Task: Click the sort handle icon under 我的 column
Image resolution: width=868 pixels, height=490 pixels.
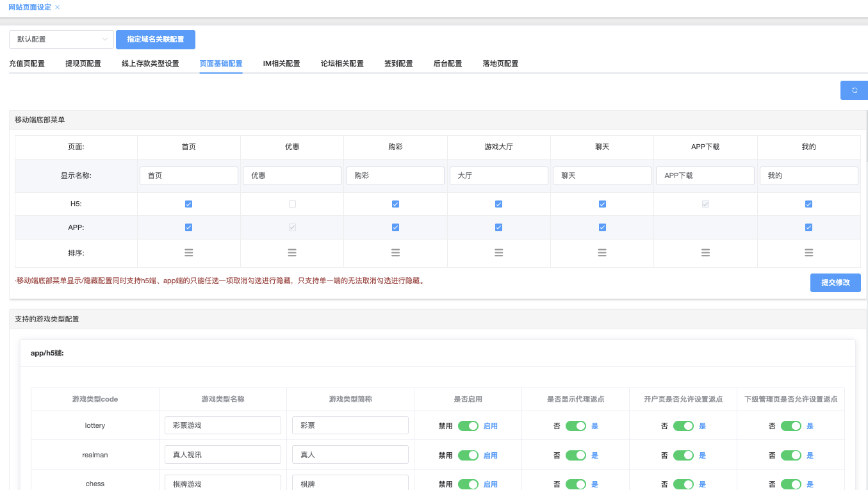Action: coord(808,253)
